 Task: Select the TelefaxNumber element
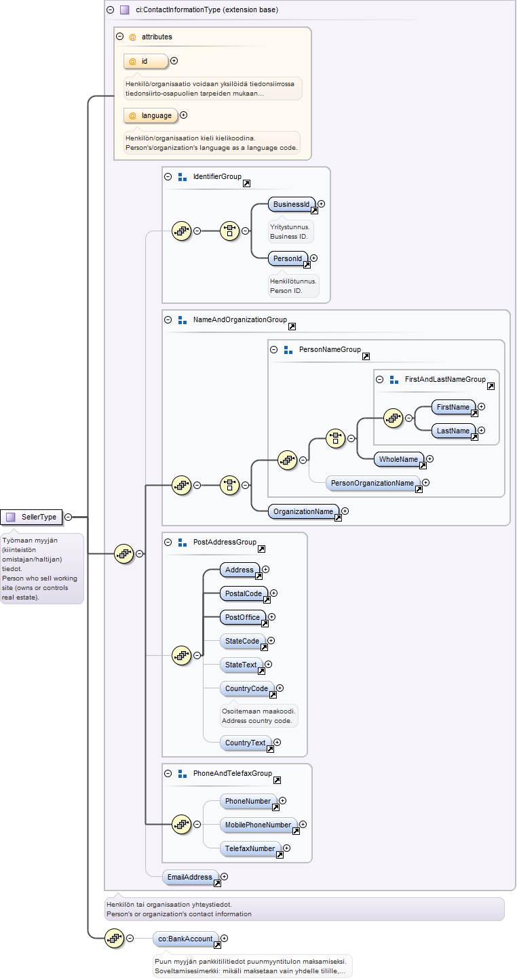[x=250, y=848]
